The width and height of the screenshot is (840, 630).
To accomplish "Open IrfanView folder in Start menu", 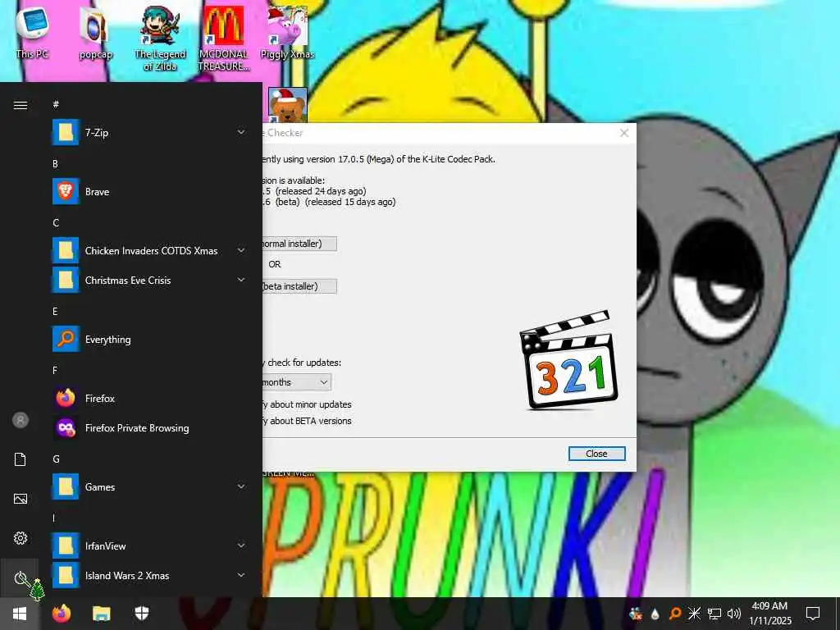I will [x=150, y=546].
